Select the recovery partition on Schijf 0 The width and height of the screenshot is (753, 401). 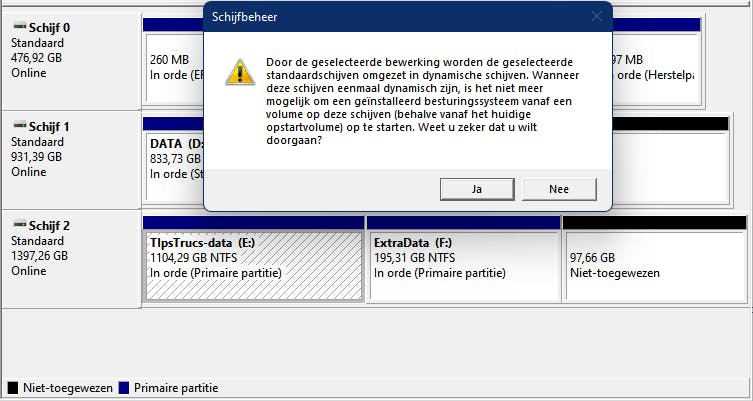point(668,66)
